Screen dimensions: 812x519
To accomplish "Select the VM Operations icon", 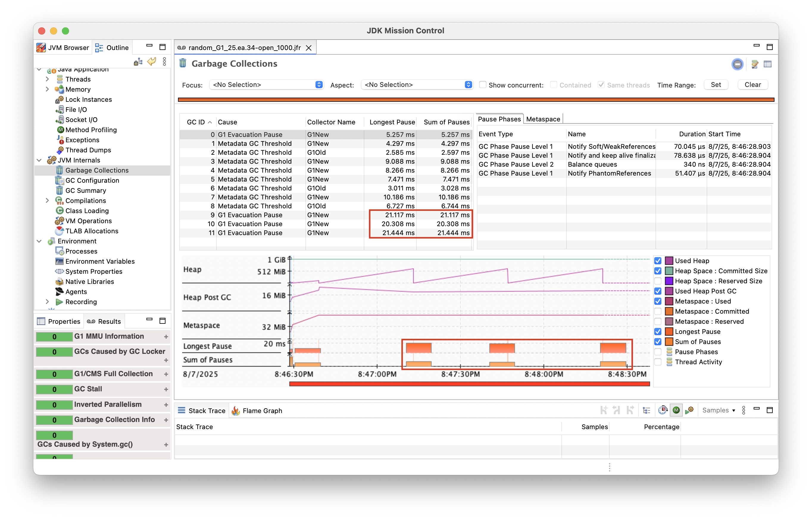I will click(x=59, y=221).
